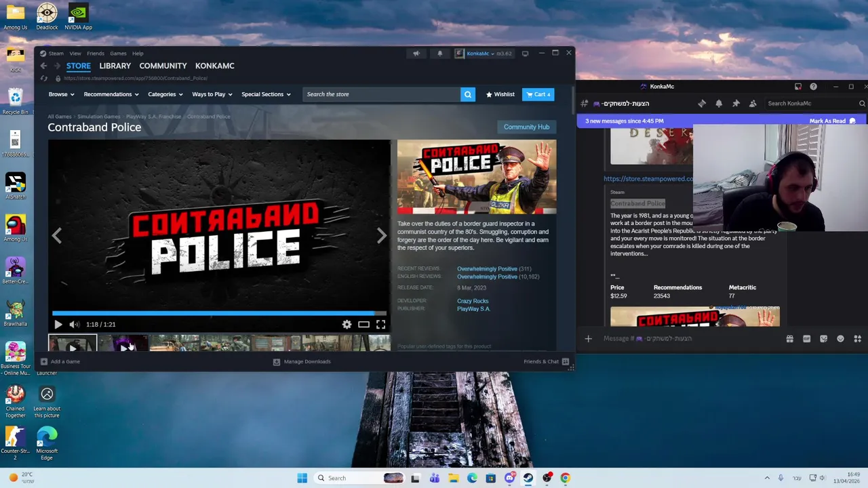The image size is (868, 488).
Task: Open Discord help icon
Action: (814, 87)
